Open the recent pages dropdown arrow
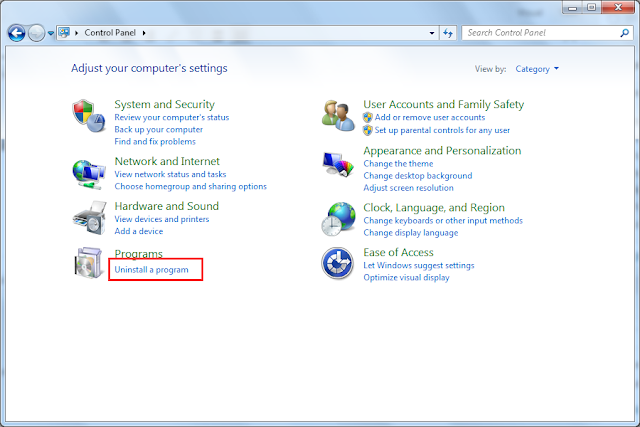The height and width of the screenshot is (427, 640). pos(51,33)
